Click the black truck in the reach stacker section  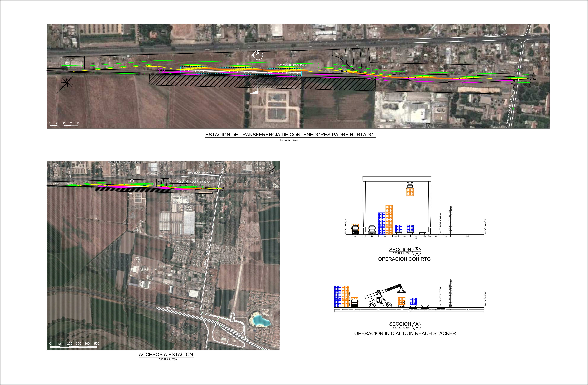355,303
